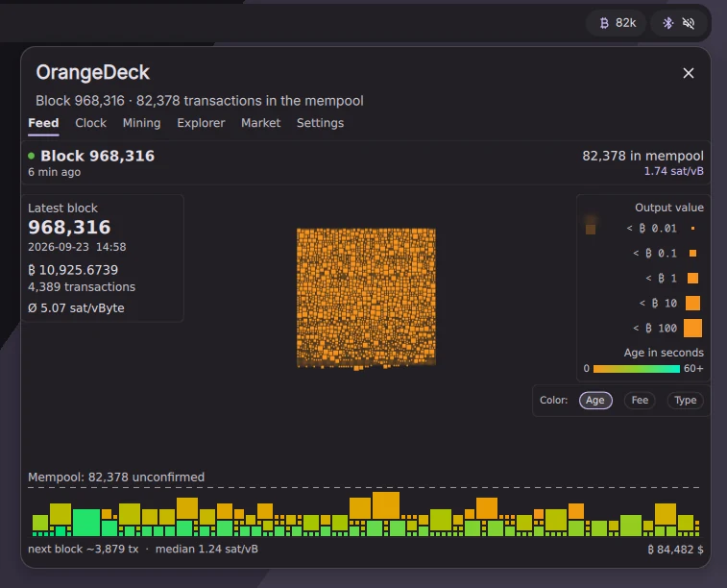Click the Ø 5.07 sat/vByte average

(76, 307)
